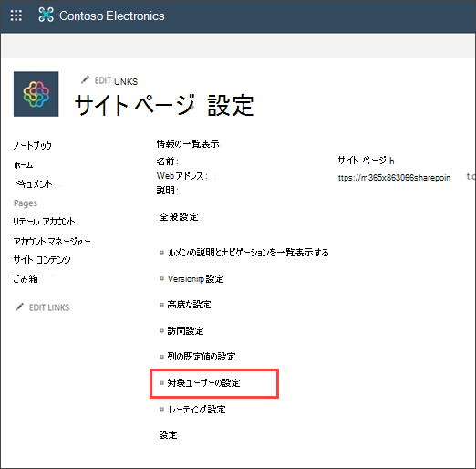
Task: Select Pages in the left navigation
Action: pyautogui.click(x=26, y=203)
